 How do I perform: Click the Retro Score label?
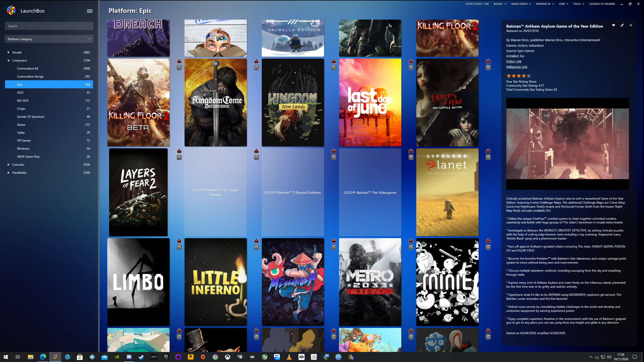click(477, 4)
